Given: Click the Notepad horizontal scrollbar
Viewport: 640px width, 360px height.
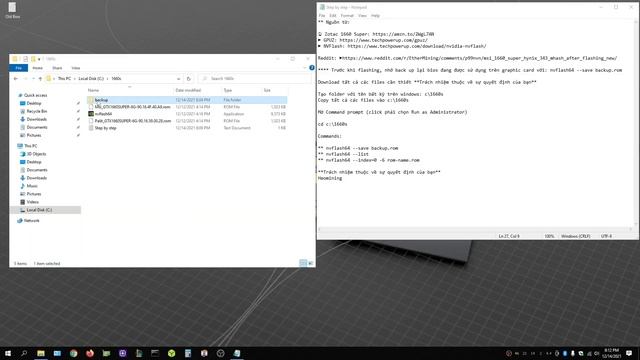Looking at the screenshot, I should pos(476,230).
